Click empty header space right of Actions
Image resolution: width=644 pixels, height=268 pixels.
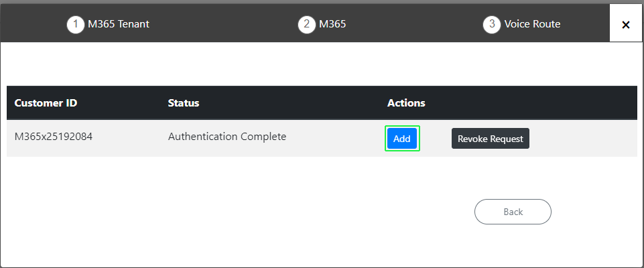[531, 103]
